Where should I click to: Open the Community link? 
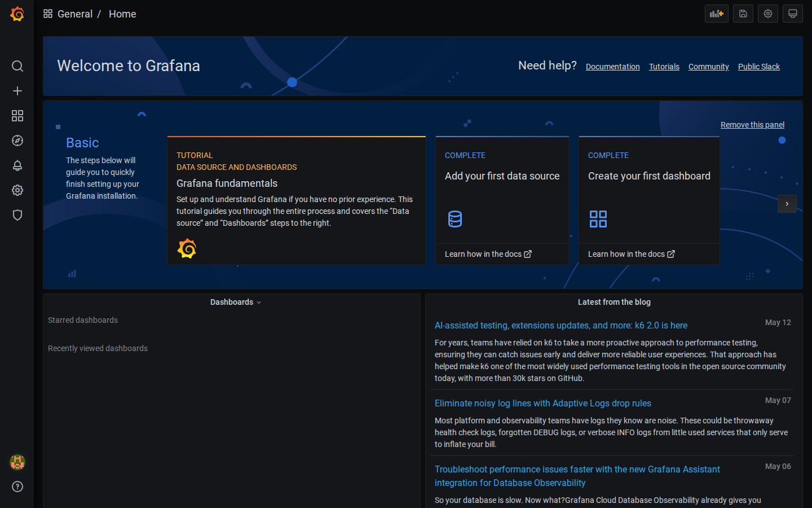point(709,67)
